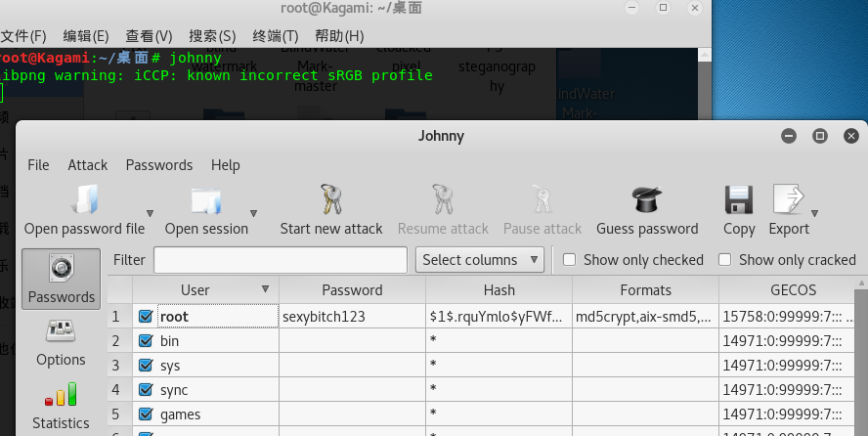The width and height of the screenshot is (868, 436).
Task: Click the Open session icon
Action: pyautogui.click(x=206, y=199)
